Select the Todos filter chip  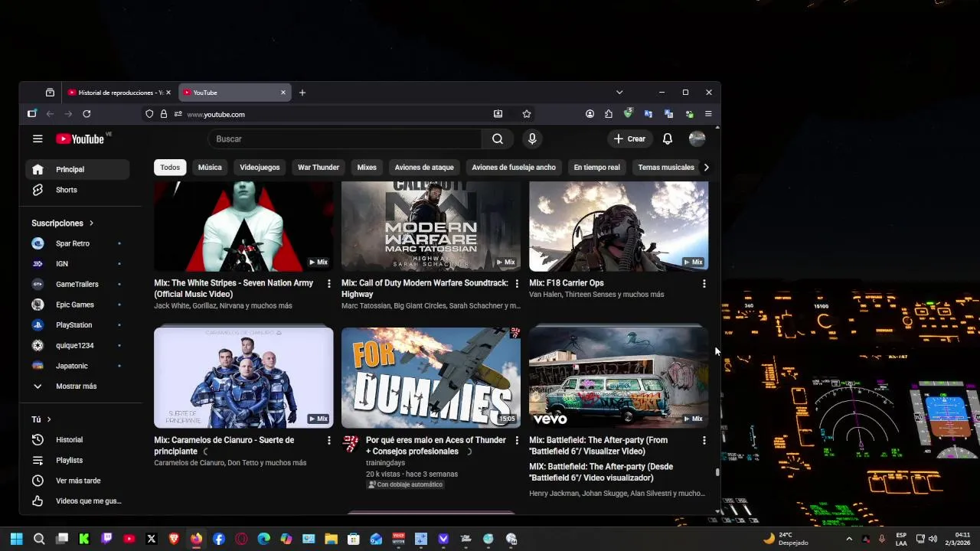point(170,168)
